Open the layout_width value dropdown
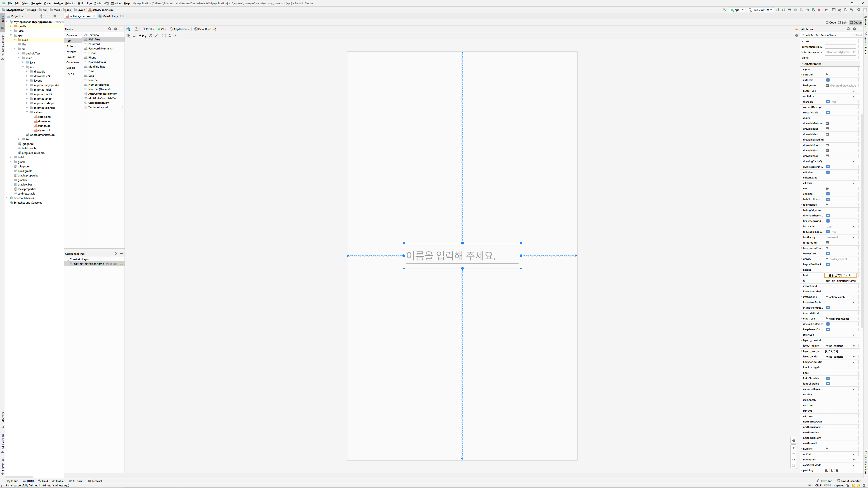The image size is (868, 488). coord(854,357)
